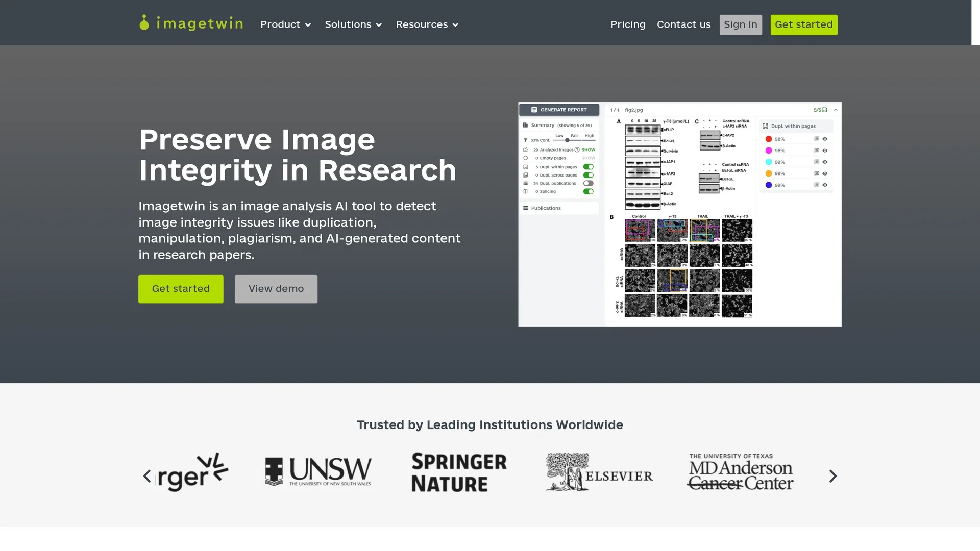Click the magenta 98% color swatch
Screen dimensions: 980x551
click(x=769, y=151)
